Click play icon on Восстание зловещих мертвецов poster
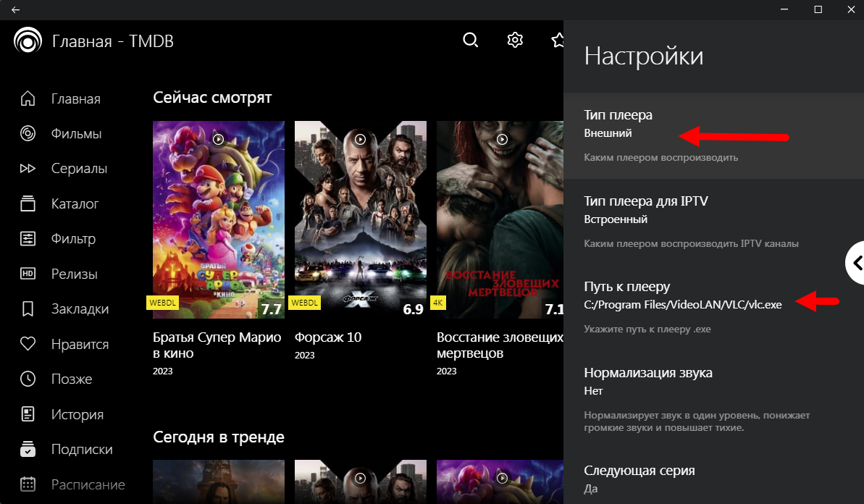The image size is (864, 504). click(503, 139)
